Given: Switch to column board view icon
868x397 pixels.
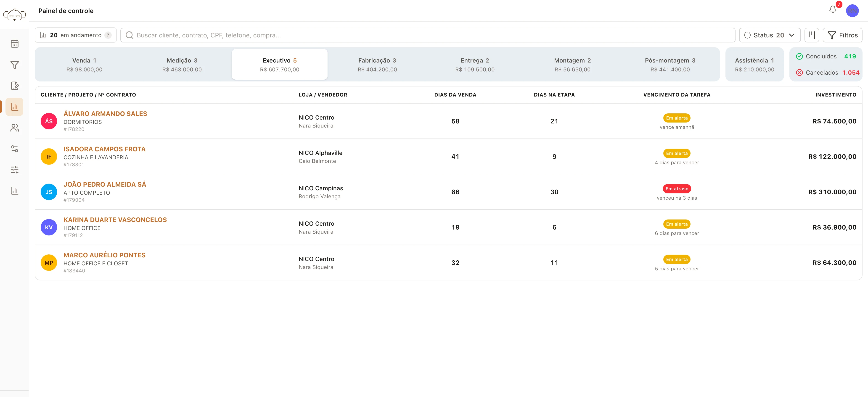Looking at the screenshot, I should coord(811,35).
